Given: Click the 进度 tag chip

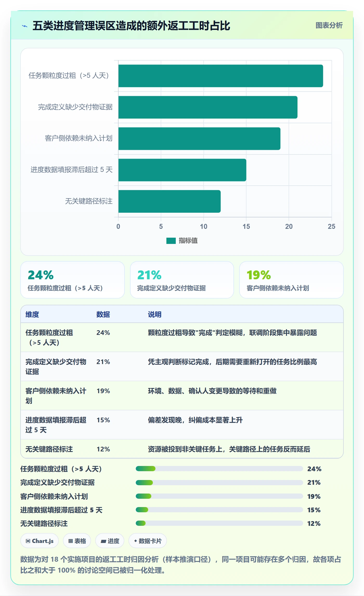Looking at the screenshot, I should [110, 541].
